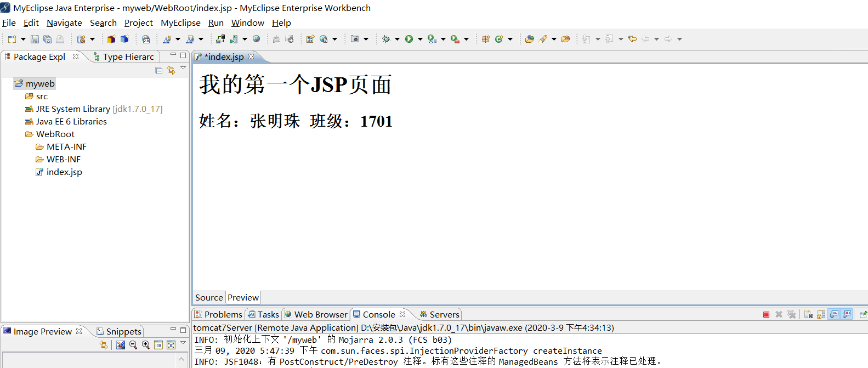Click the Zoom Out icon in Image Preview
868x368 pixels.
(x=133, y=345)
